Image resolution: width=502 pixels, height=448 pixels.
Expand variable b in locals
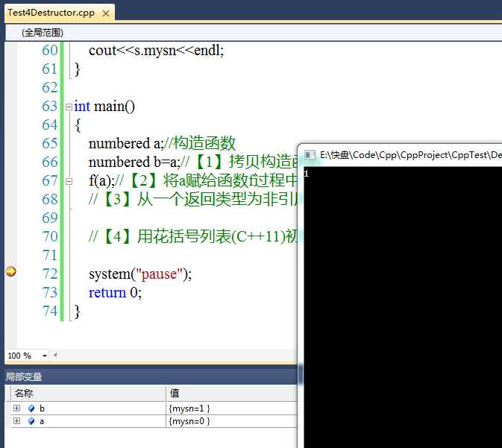click(x=16, y=408)
